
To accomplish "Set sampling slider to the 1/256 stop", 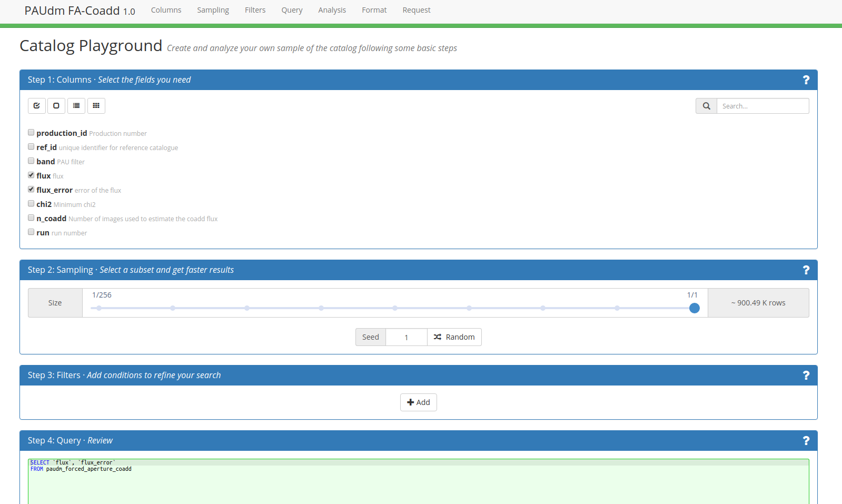I will [98, 308].
